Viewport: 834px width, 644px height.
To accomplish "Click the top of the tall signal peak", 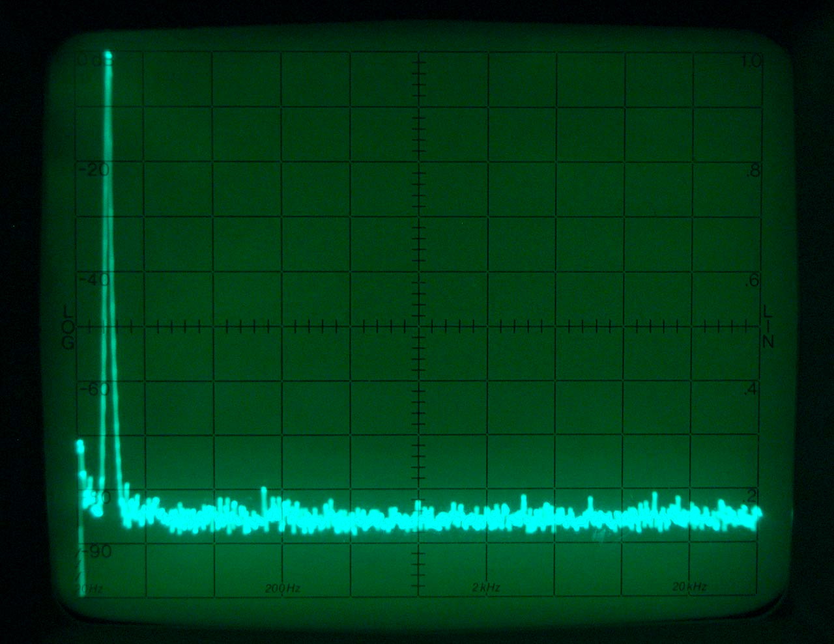I will coord(108,56).
